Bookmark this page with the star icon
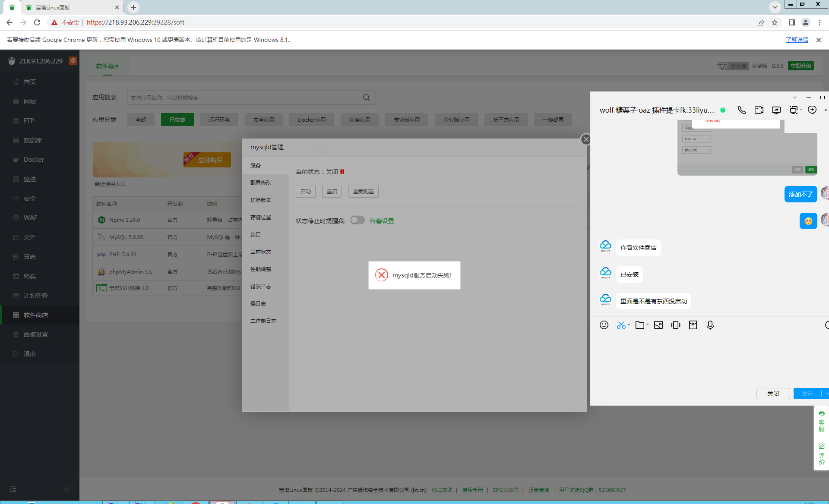This screenshot has height=504, width=829. tap(775, 22)
